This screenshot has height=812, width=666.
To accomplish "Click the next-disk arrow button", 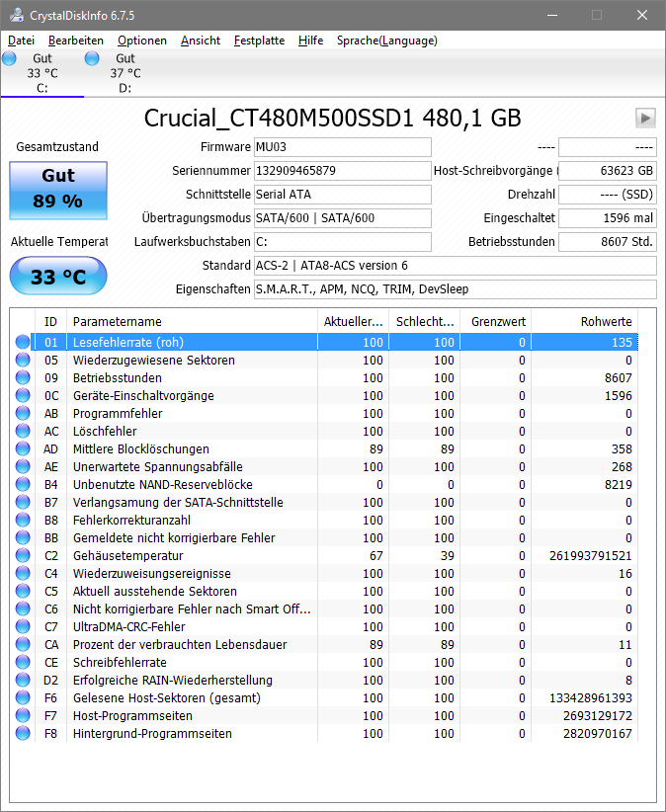I will pyautogui.click(x=645, y=119).
